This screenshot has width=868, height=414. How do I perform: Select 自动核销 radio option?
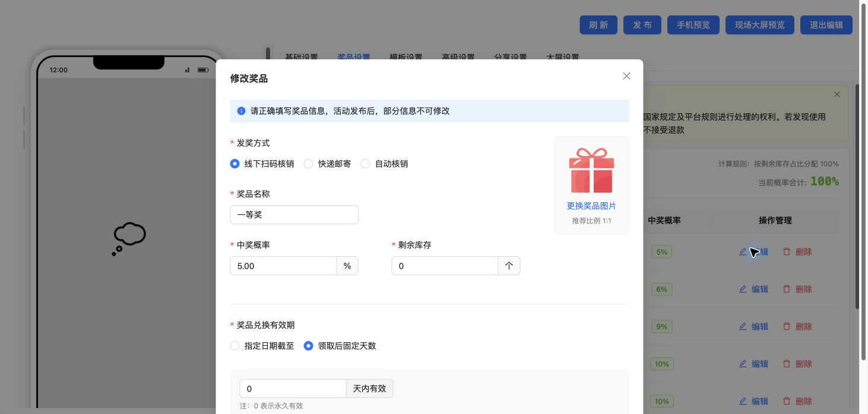(x=384, y=164)
